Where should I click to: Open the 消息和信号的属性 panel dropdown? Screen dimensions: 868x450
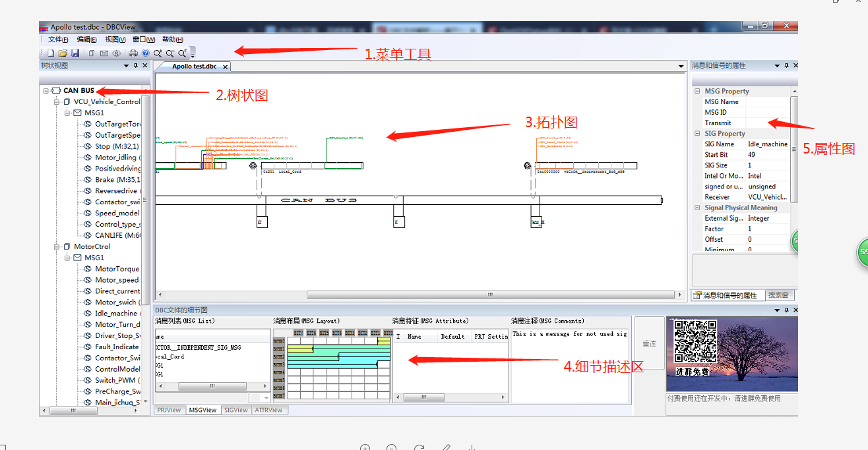click(x=776, y=66)
